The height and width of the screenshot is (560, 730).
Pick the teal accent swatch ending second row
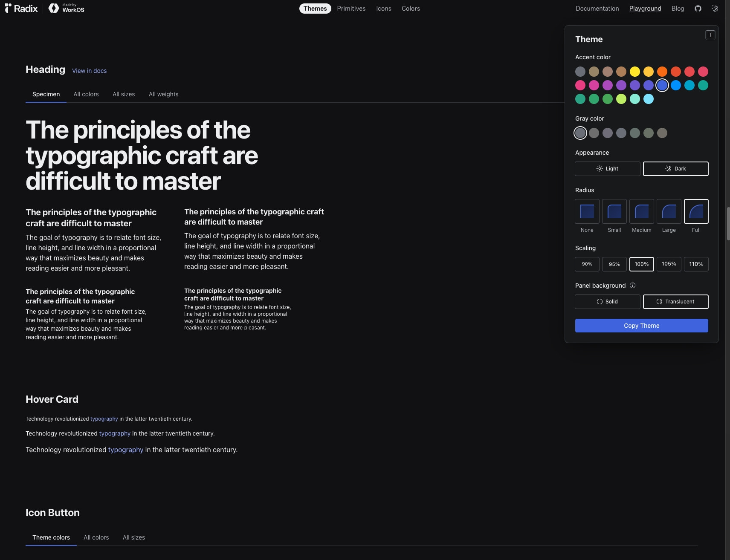tap(703, 85)
